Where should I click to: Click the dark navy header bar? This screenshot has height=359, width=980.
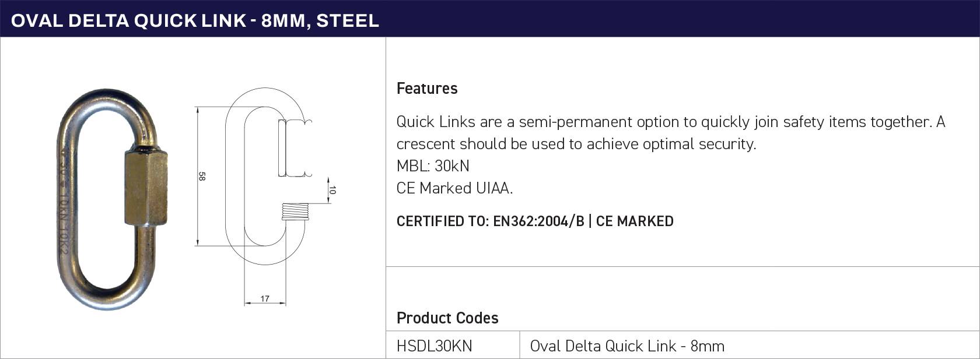click(490, 19)
